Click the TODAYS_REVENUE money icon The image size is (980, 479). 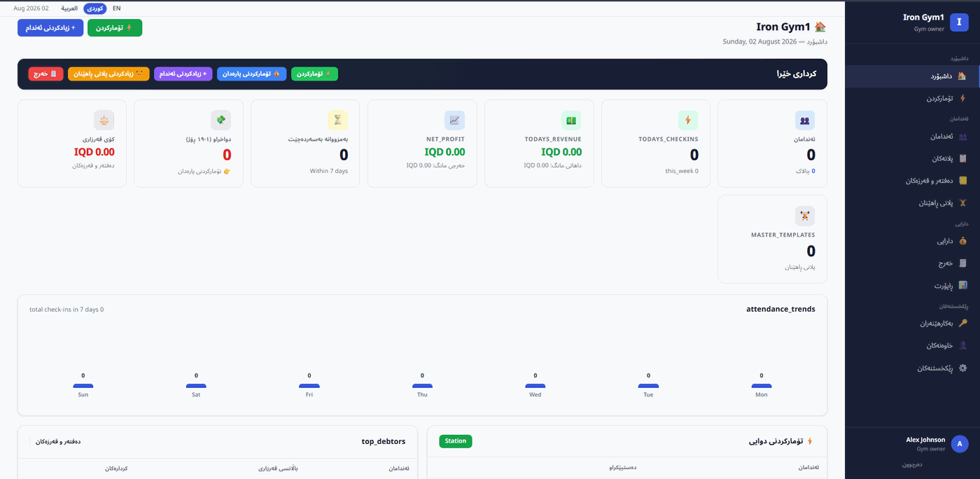(x=571, y=120)
